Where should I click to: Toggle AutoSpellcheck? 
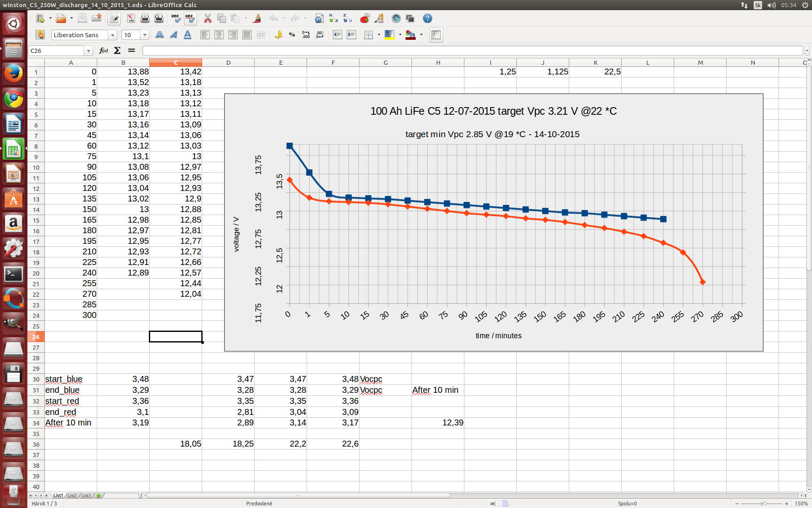click(x=190, y=18)
